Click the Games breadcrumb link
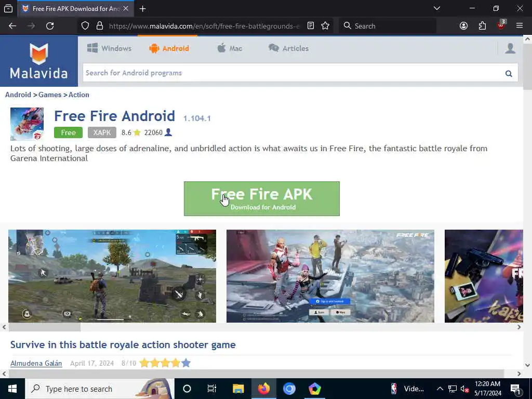 tap(50, 95)
